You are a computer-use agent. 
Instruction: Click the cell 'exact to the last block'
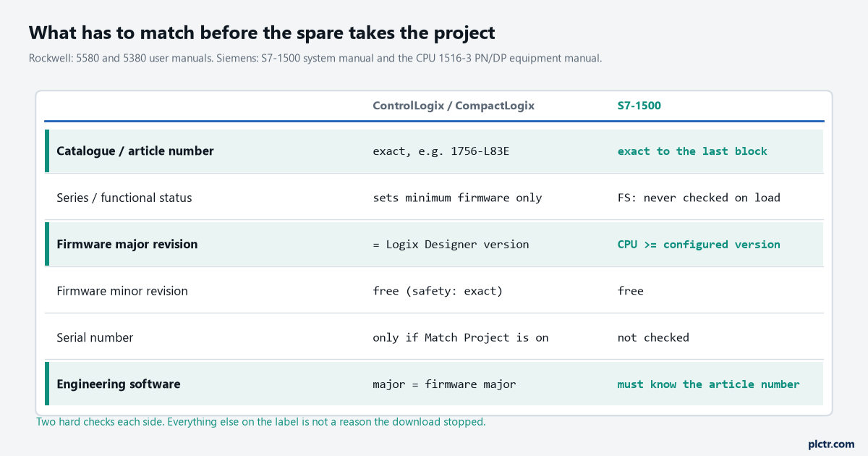click(692, 151)
